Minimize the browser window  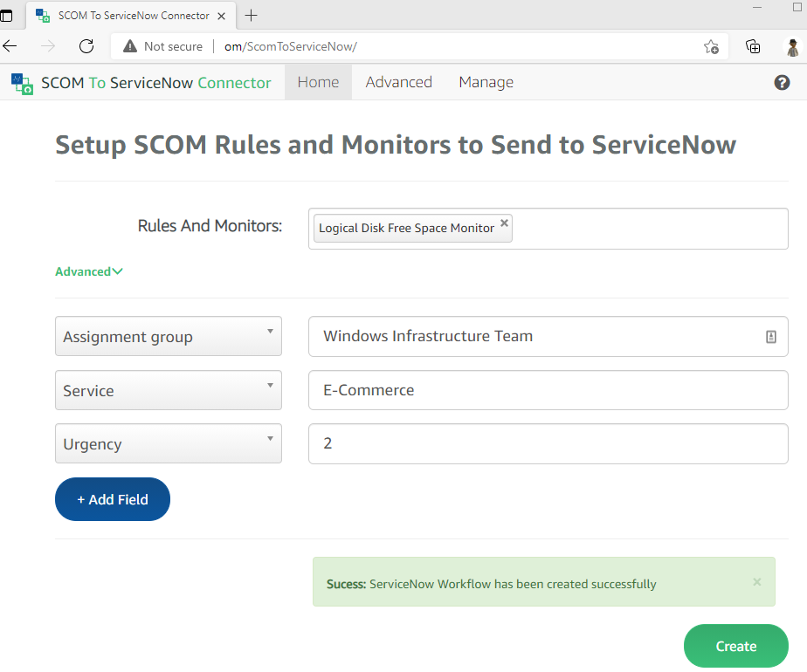point(757,8)
